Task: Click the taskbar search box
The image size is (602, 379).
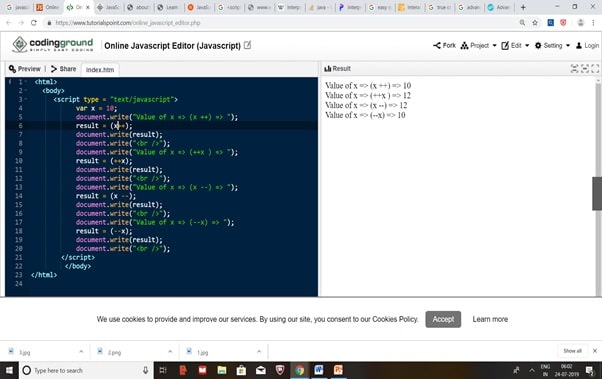Action: pyautogui.click(x=86, y=371)
